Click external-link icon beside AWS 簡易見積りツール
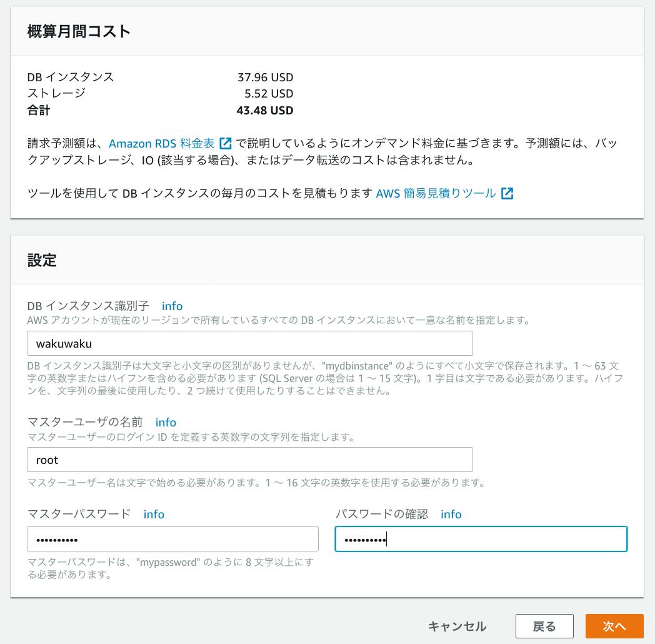 pos(507,193)
